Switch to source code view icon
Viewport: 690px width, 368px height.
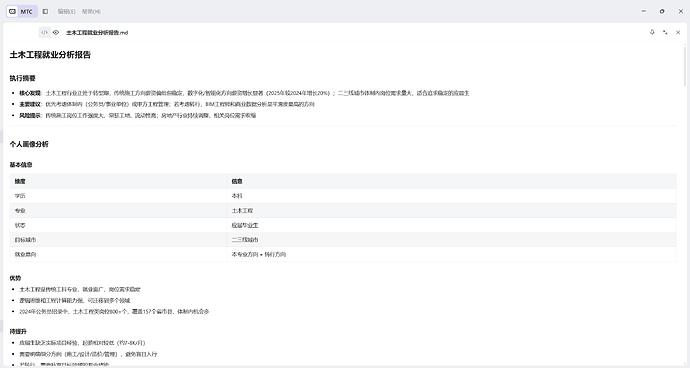coord(44,32)
